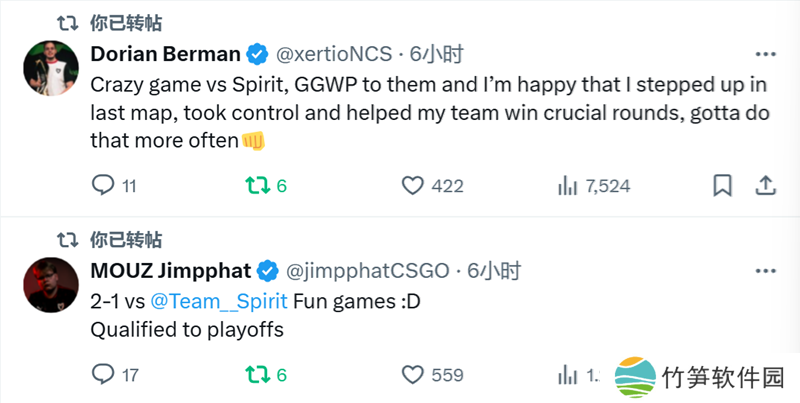
Task: View analytics for Dorian Berman's tweet
Action: 567,185
